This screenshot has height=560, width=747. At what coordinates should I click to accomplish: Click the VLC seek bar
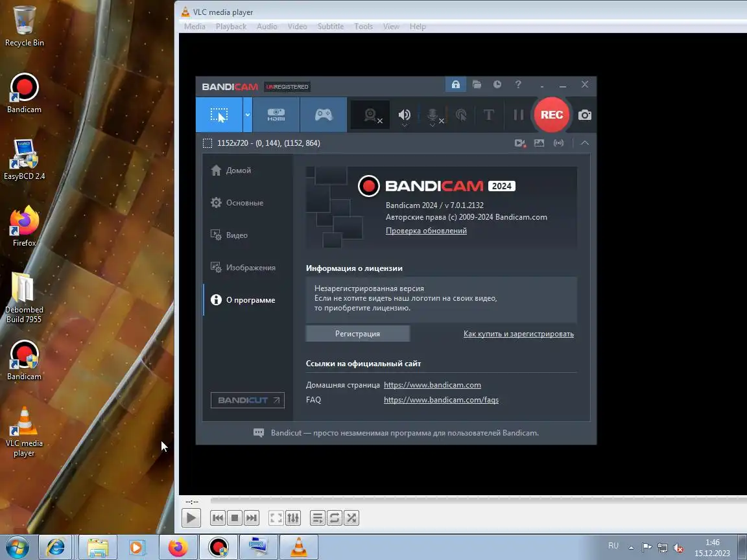tap(479, 500)
